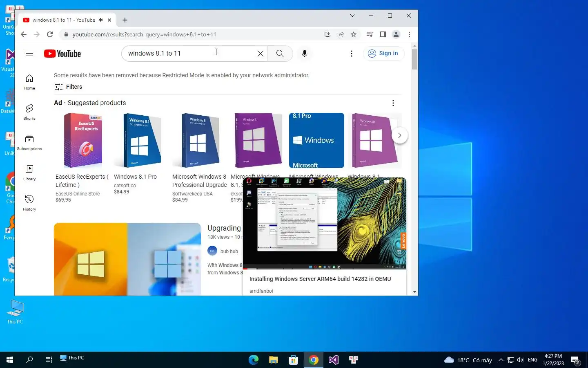Image resolution: width=588 pixels, height=368 pixels.
Task: Open the Chrome three-dot menu
Action: (409, 34)
